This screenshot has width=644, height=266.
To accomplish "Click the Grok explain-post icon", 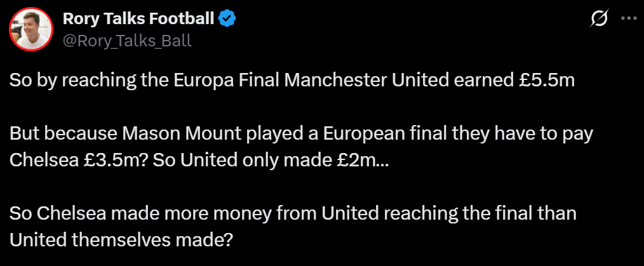I will click(598, 19).
